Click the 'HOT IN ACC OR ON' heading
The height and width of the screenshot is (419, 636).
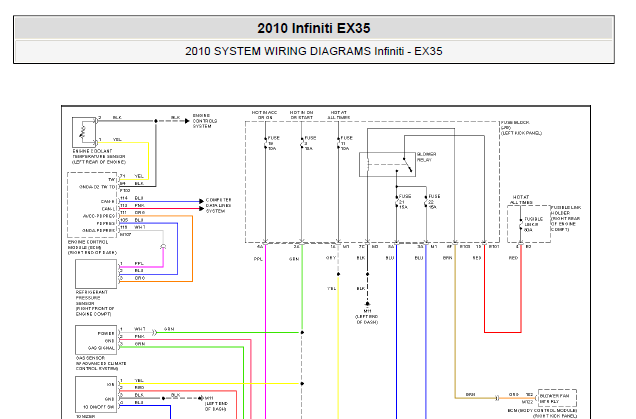pos(264,115)
